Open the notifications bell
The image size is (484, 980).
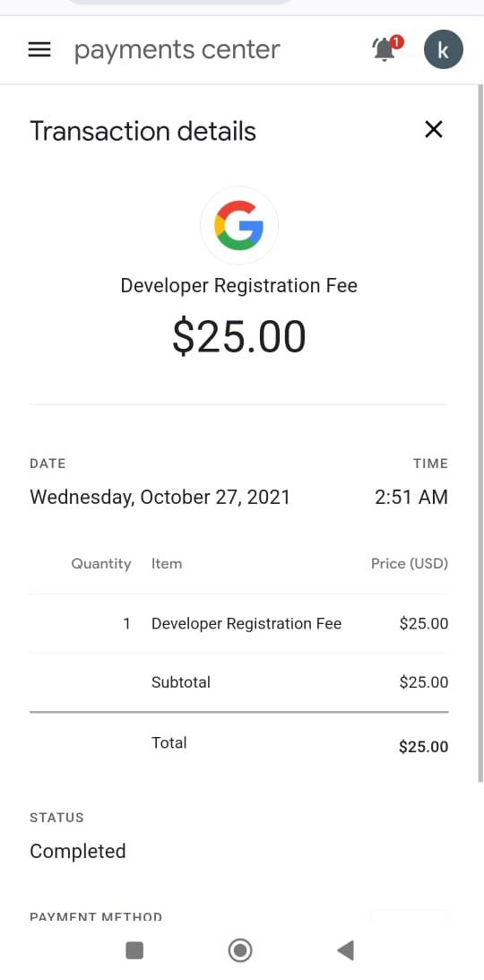point(386,48)
